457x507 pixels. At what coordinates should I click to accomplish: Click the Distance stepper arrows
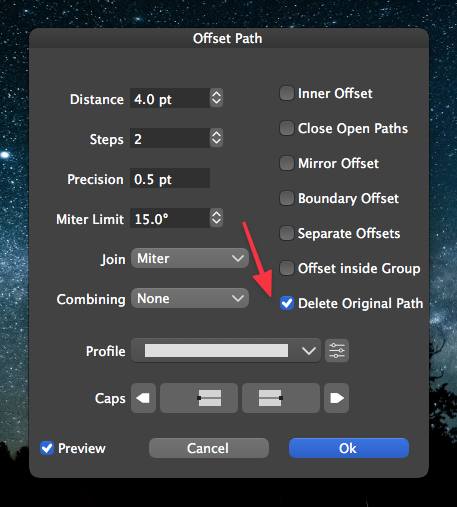tap(216, 98)
